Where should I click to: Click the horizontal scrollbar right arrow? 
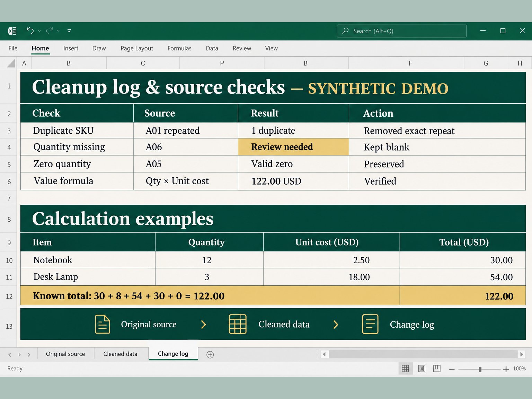[522, 354]
